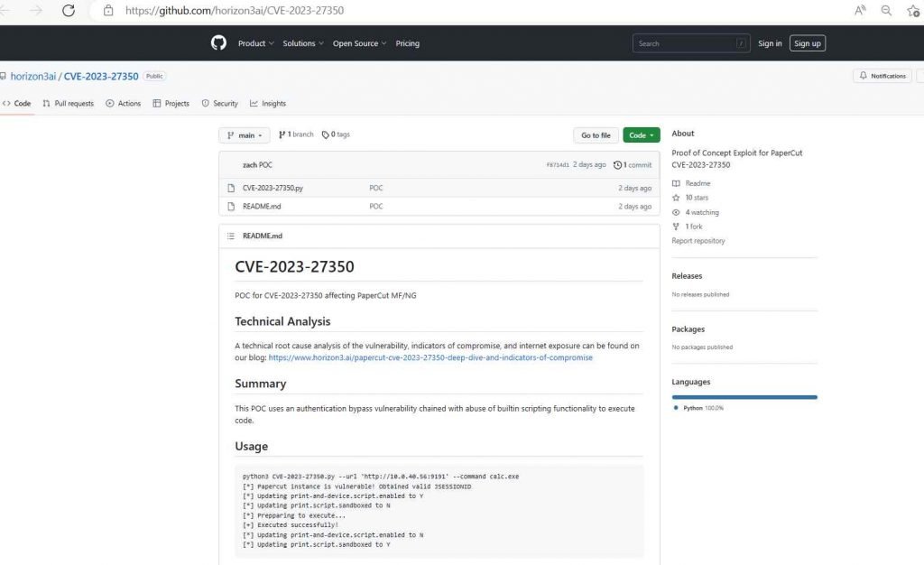This screenshot has height=565, width=924.
Task: Click the zach POC commit message
Action: [257, 165]
